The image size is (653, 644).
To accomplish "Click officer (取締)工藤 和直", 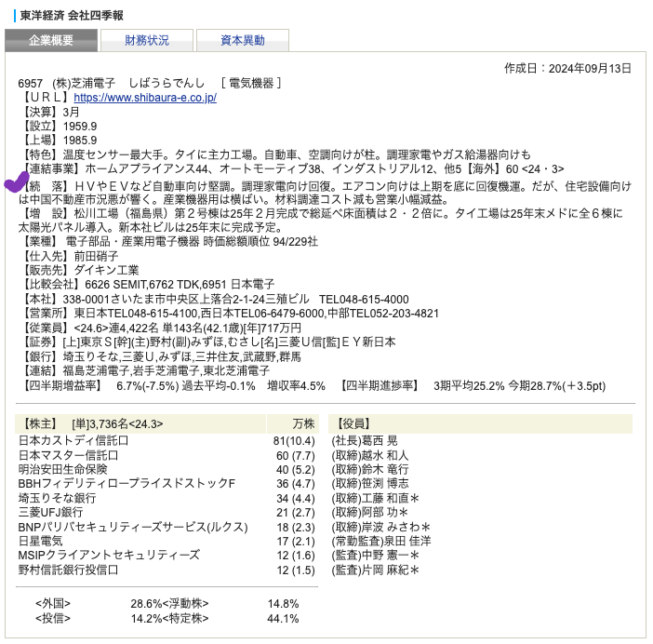I will coord(375,498).
